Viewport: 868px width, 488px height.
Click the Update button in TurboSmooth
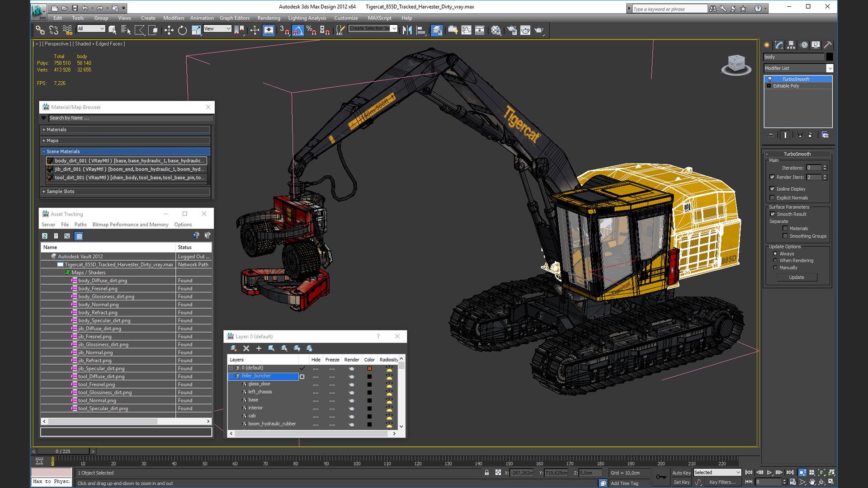pos(797,277)
